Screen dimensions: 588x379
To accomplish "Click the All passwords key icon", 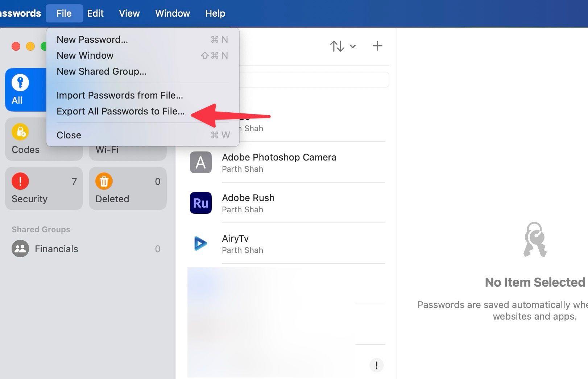I will [20, 83].
